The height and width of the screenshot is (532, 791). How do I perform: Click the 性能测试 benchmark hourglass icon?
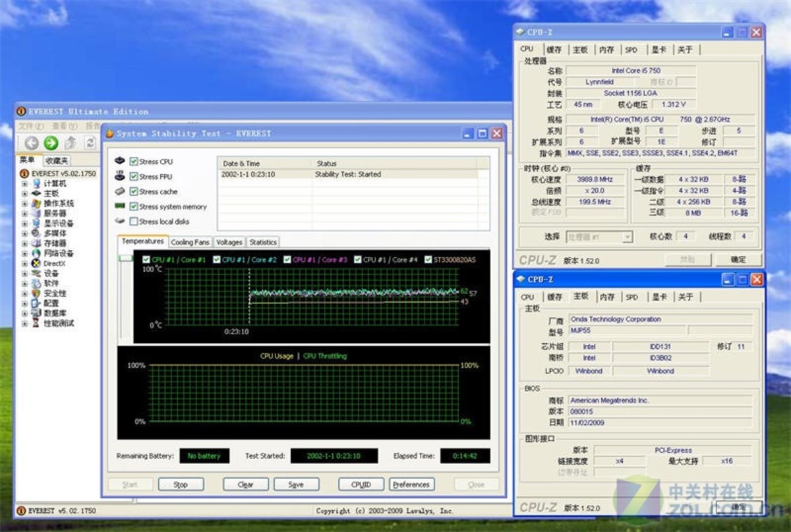tap(37, 323)
